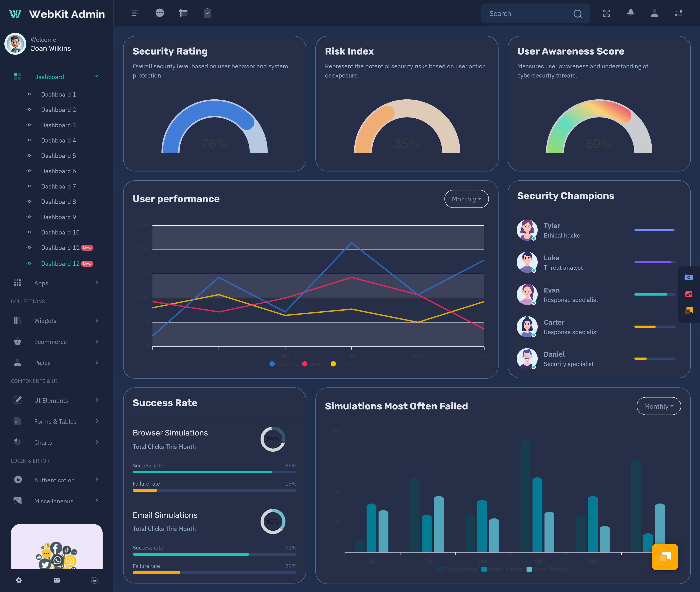Toggle the Failed legend in User performance

(341, 364)
